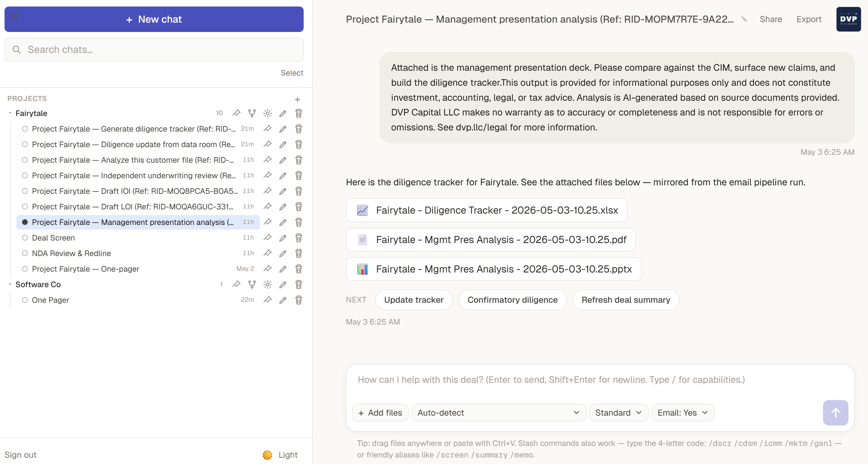Open the Standard mode dropdown
This screenshot has height=464, width=868.
(618, 413)
